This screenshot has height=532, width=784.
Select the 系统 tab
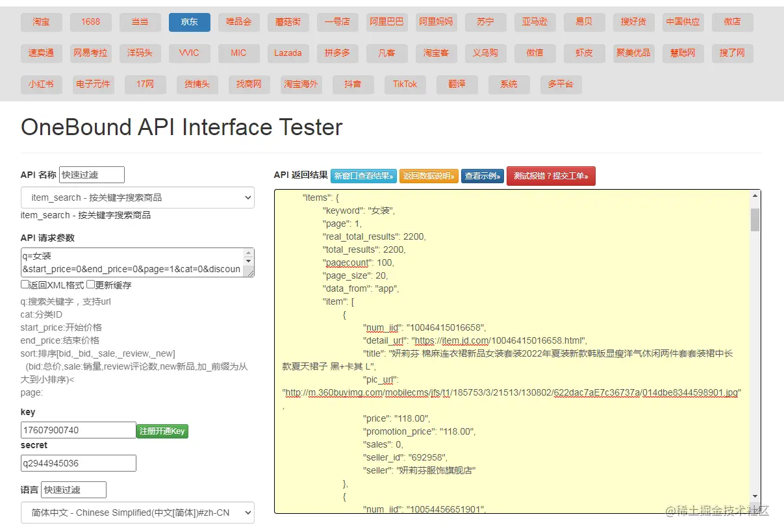(x=509, y=84)
